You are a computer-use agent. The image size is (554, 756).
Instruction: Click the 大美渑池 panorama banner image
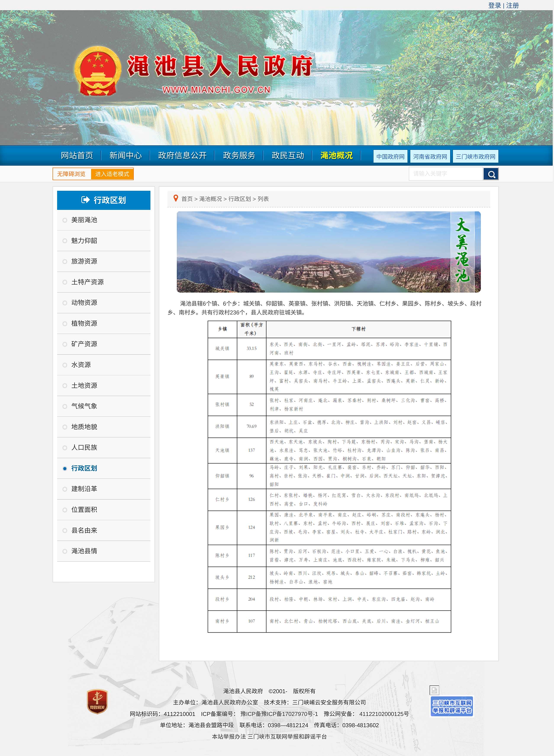(x=328, y=252)
